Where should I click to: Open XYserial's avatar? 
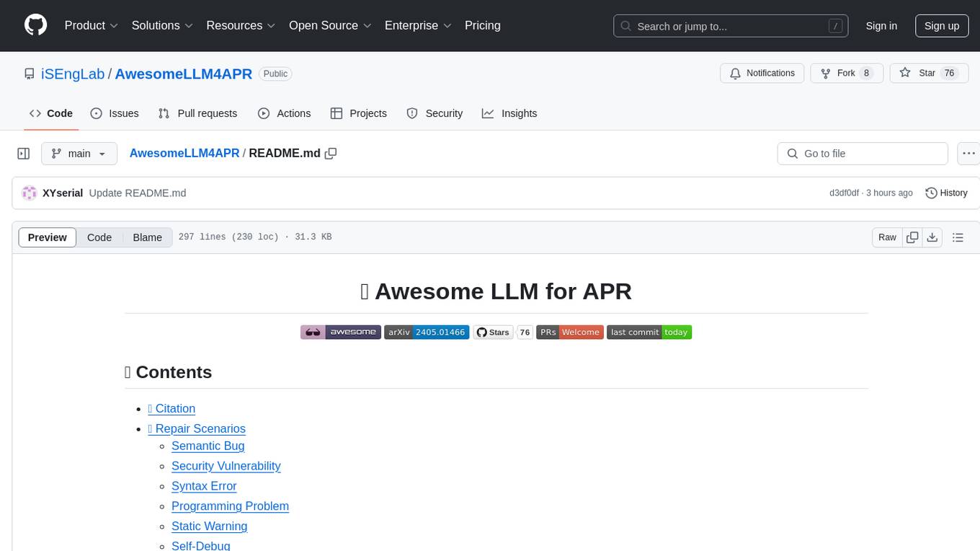[30, 193]
